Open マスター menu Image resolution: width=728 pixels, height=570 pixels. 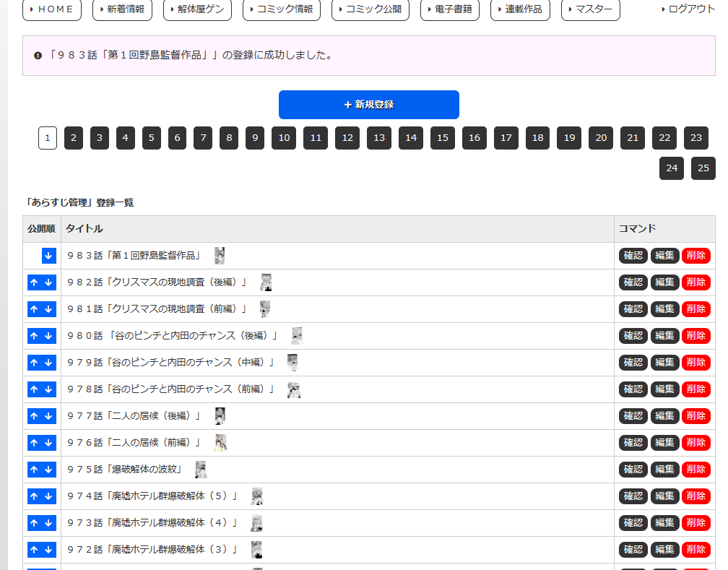[591, 9]
